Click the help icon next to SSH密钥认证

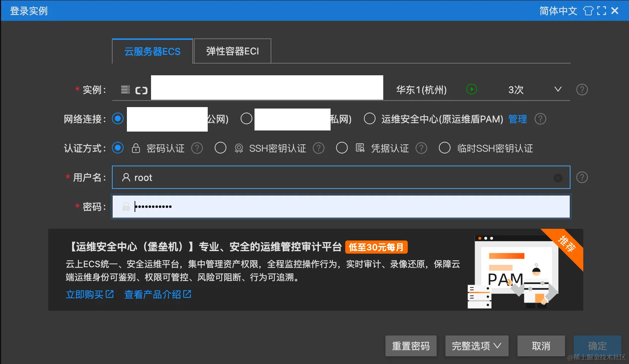(x=319, y=148)
